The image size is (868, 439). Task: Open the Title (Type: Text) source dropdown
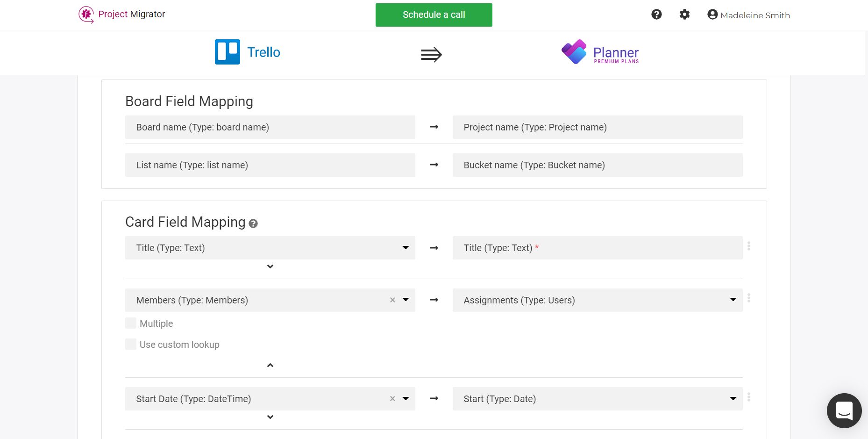click(270, 248)
